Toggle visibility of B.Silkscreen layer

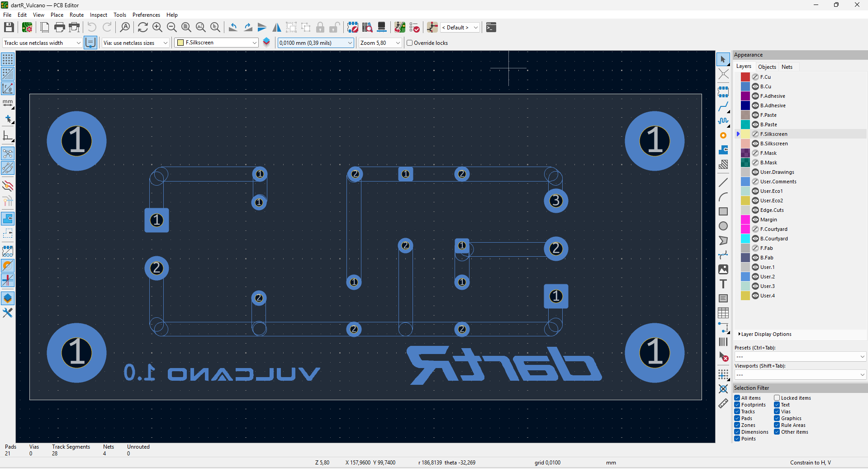pos(755,144)
